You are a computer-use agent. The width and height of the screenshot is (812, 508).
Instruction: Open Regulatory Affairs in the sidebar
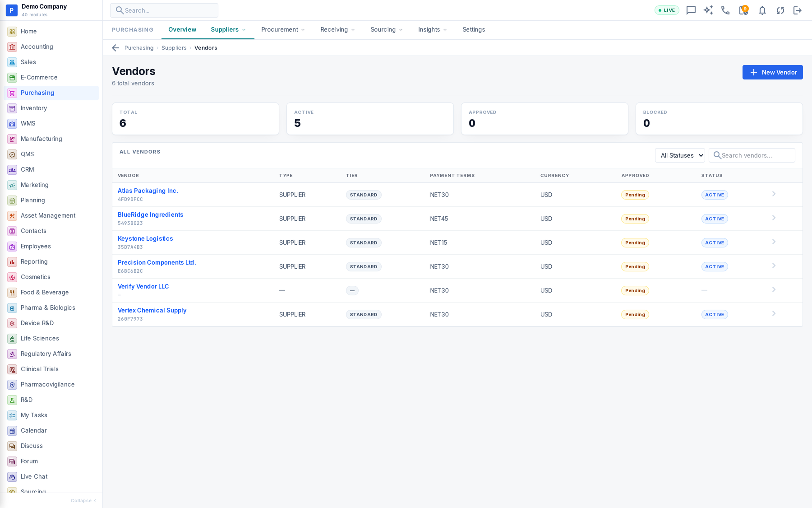pos(51,354)
